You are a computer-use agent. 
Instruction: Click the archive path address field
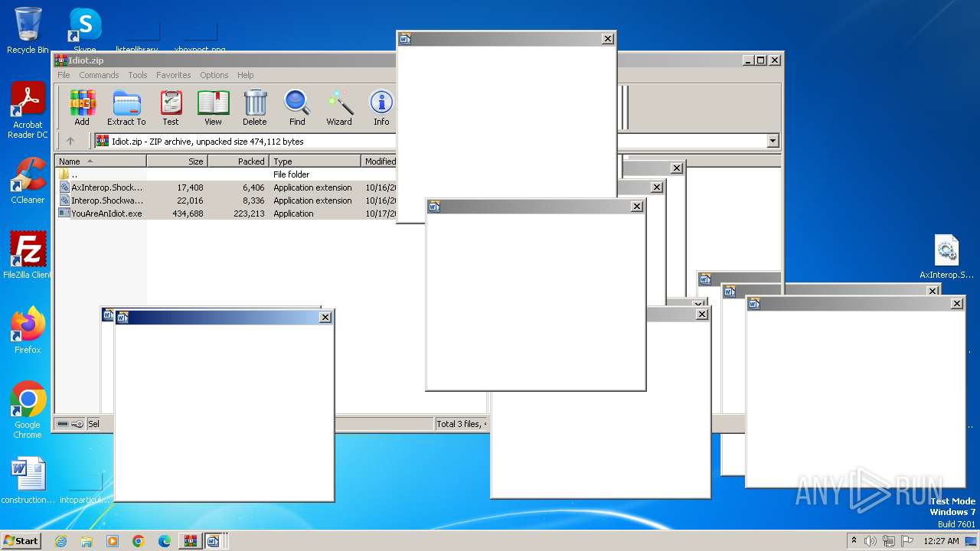[x=245, y=141]
